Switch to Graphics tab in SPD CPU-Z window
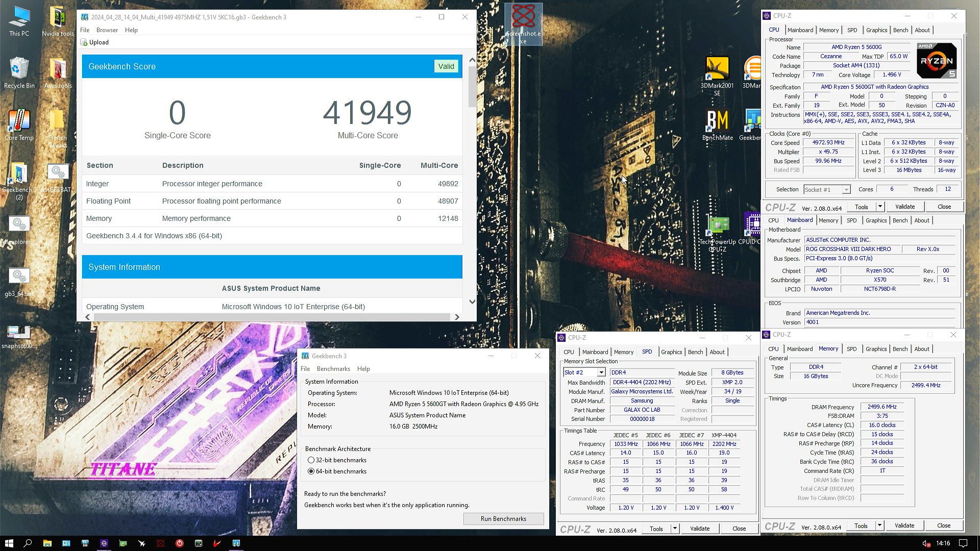This screenshot has width=980, height=551. pyautogui.click(x=671, y=352)
